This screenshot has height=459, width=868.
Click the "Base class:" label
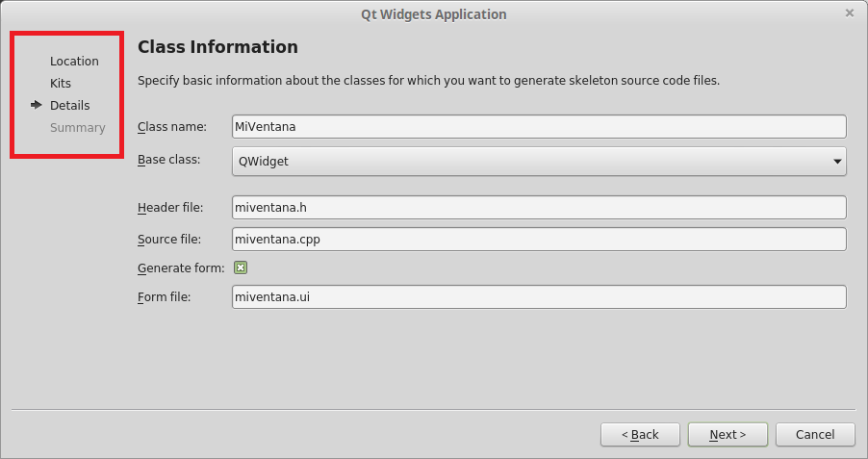pos(169,160)
